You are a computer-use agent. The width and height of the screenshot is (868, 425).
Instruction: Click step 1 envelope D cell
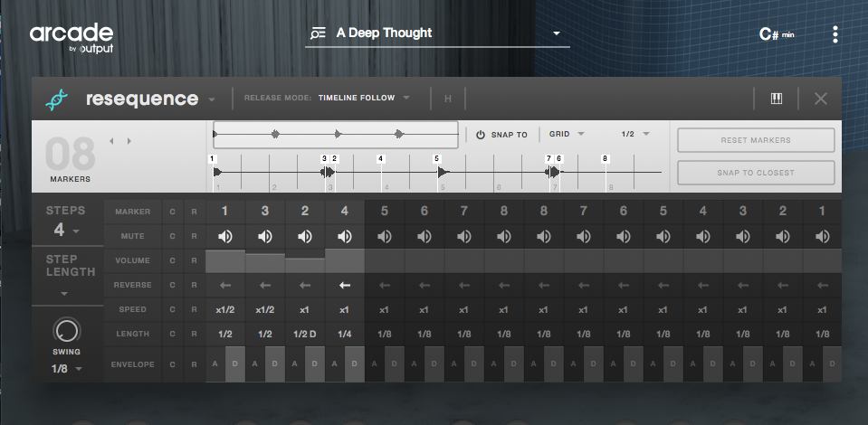234,364
